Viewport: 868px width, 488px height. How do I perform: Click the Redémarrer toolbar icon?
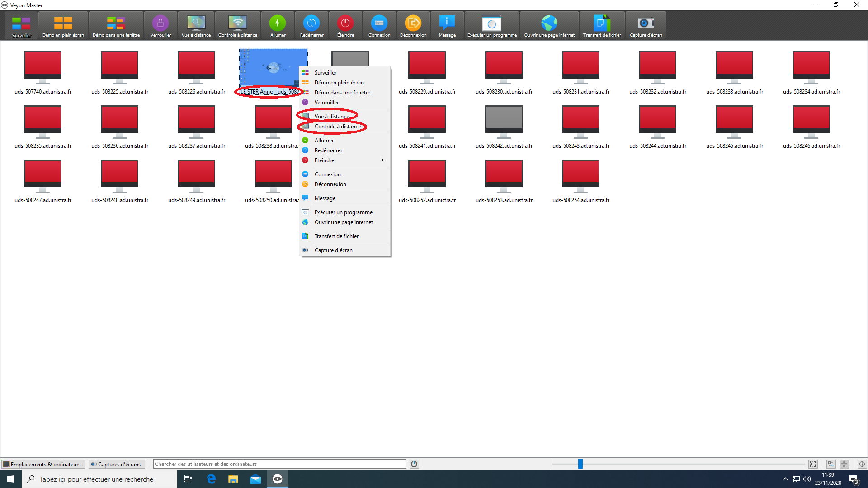click(311, 26)
